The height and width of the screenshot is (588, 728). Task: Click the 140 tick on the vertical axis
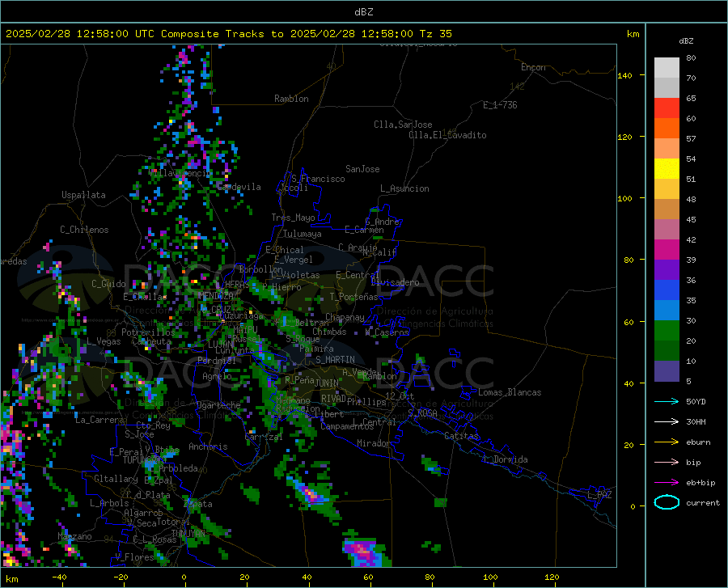point(624,75)
